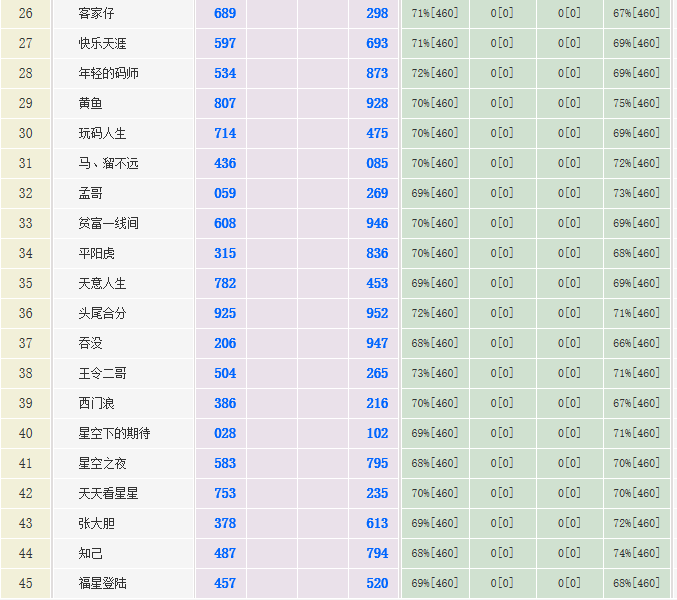Open the 玩码人生 entry
Viewport: 677px width, 600px height.
(x=102, y=133)
